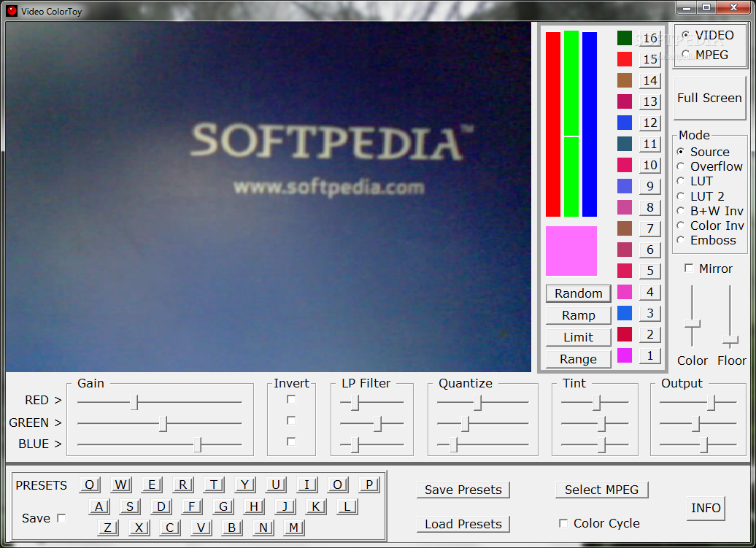Click palette number 2 button
The height and width of the screenshot is (548, 756).
(x=650, y=334)
